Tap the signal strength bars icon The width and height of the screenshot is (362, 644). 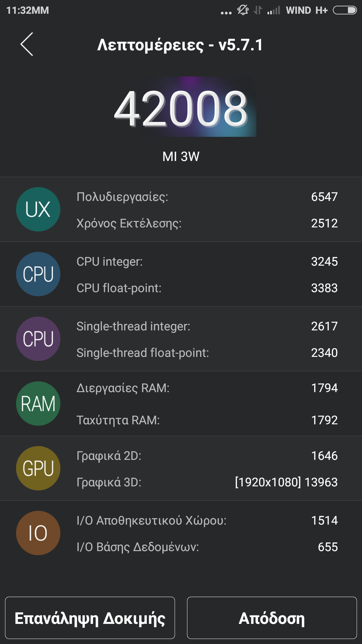tap(274, 11)
